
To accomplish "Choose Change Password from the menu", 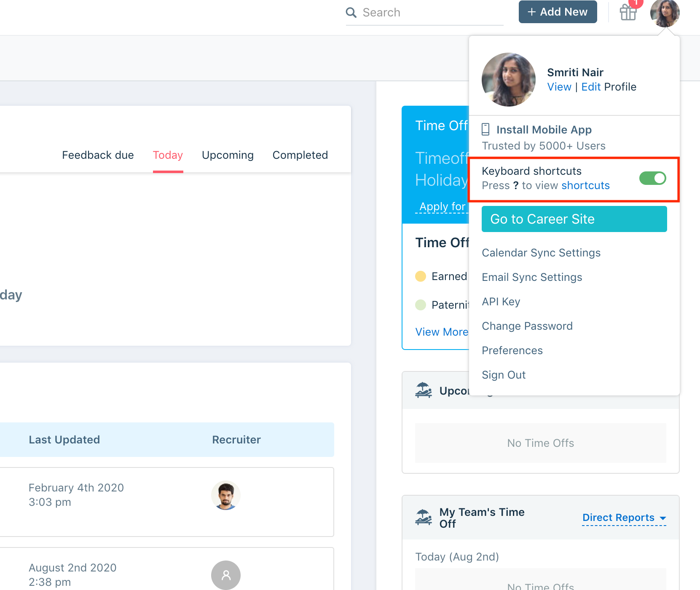I will click(x=527, y=326).
